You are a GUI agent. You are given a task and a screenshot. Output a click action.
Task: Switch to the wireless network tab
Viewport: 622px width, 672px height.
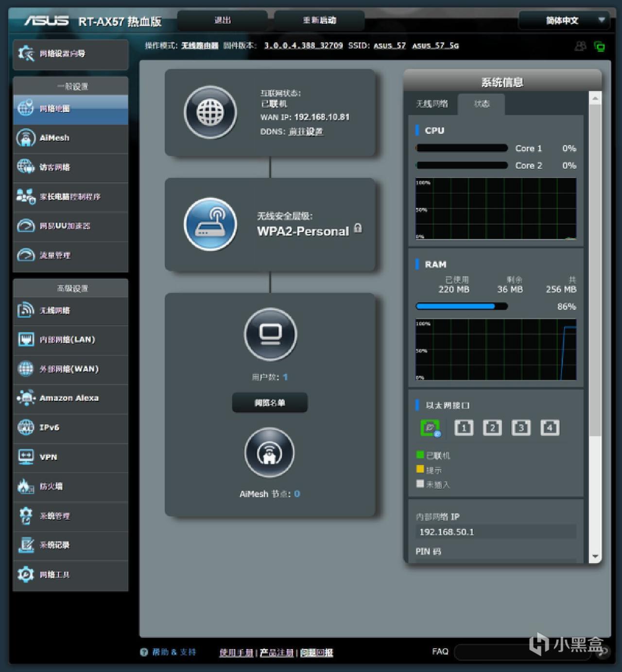coord(432,104)
